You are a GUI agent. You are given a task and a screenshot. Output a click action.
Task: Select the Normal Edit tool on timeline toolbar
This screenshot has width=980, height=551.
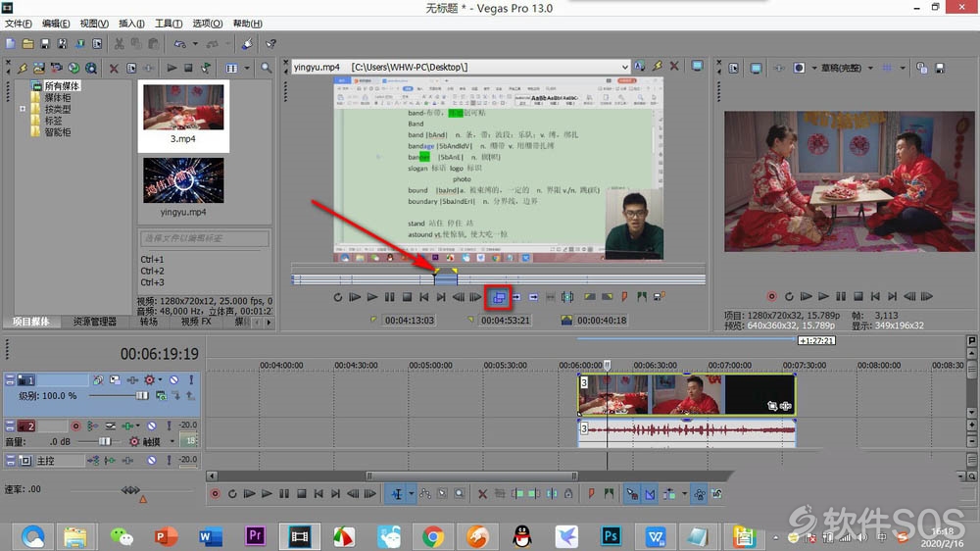[397, 494]
